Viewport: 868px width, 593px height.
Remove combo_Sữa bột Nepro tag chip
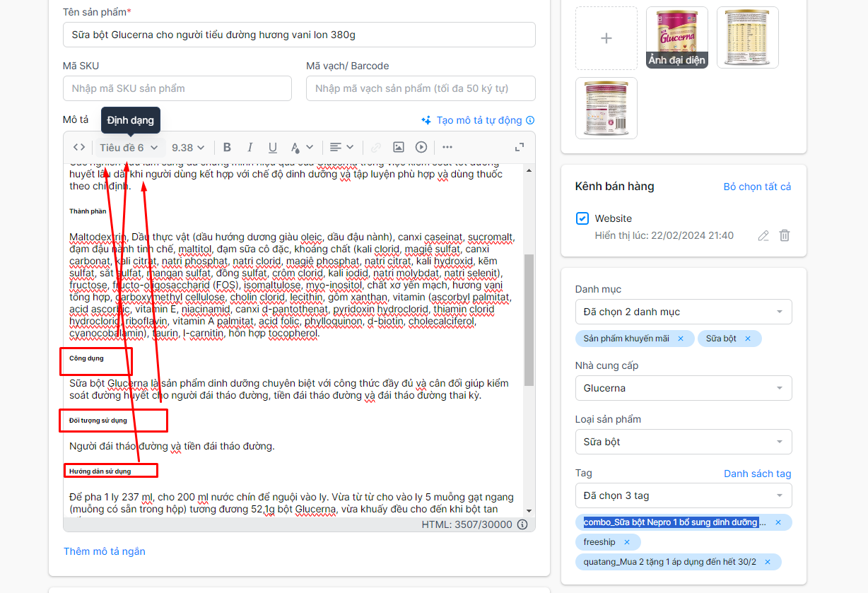coord(778,522)
